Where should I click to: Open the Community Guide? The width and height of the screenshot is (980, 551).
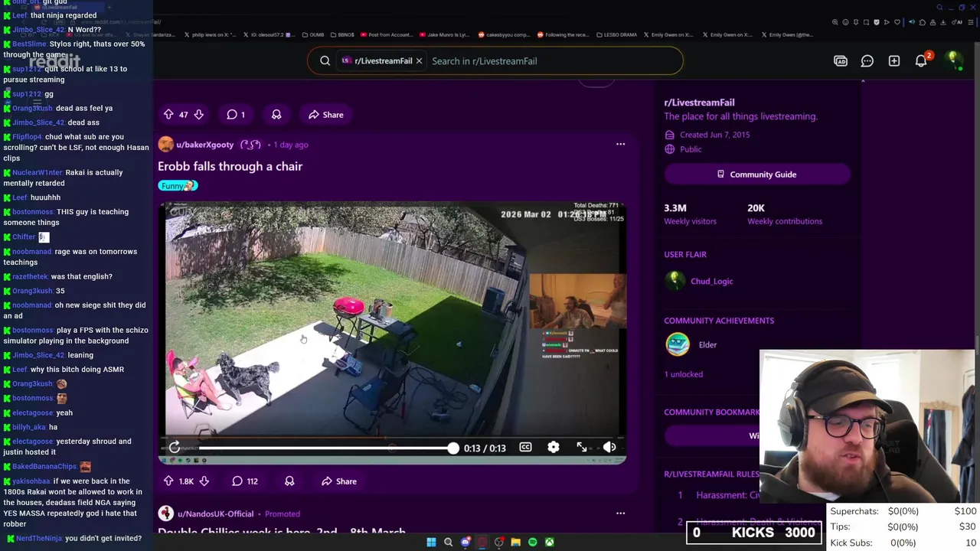pyautogui.click(x=757, y=174)
